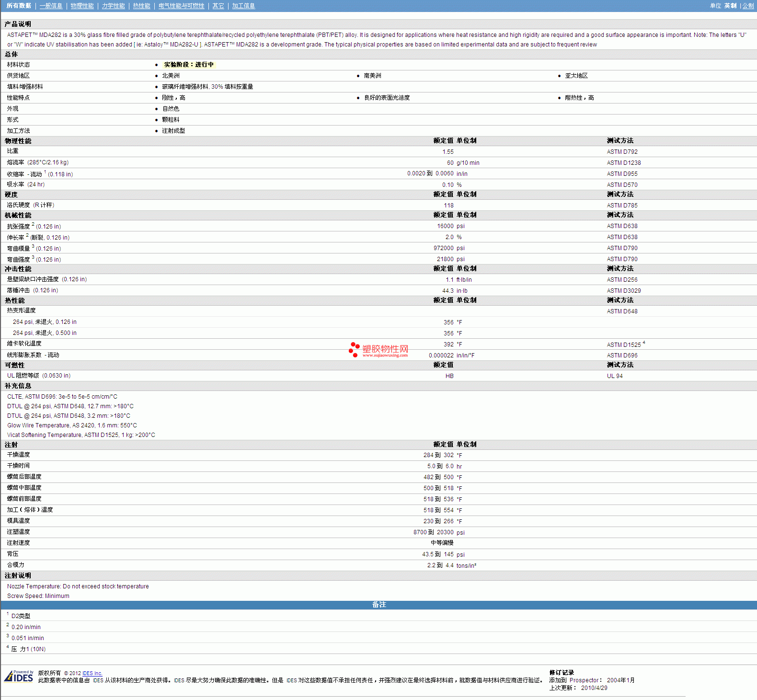Select the 注射速度 value 中等偏慢

[x=442, y=543]
